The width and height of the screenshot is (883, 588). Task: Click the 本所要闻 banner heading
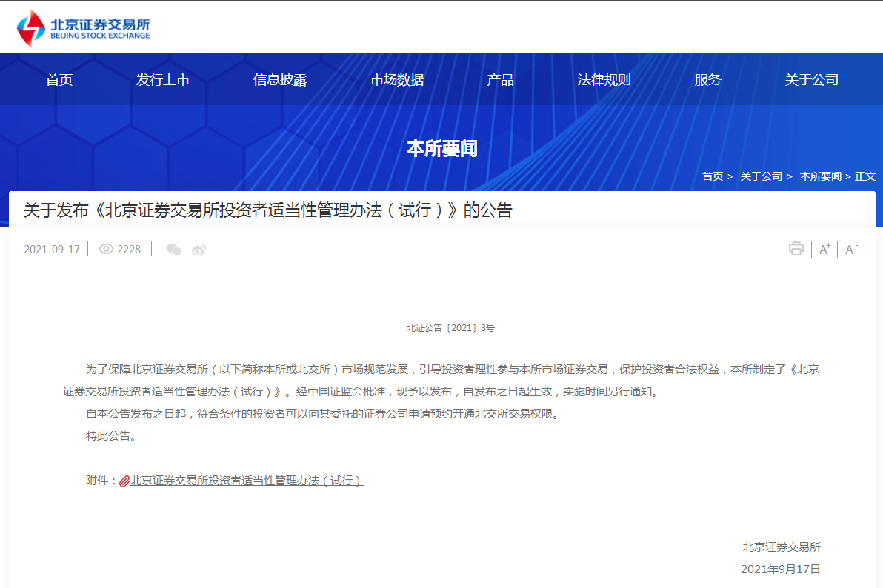pyautogui.click(x=442, y=149)
